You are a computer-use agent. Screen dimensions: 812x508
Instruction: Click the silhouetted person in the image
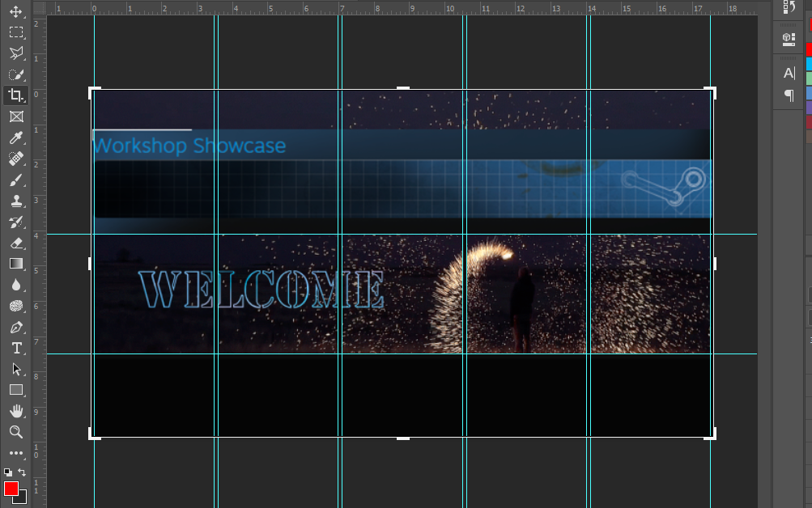pyautogui.click(x=522, y=309)
